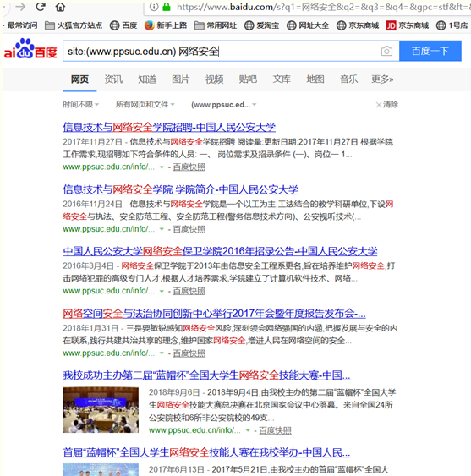
Task: Open the 百度 bookmark
Action: 123,25
